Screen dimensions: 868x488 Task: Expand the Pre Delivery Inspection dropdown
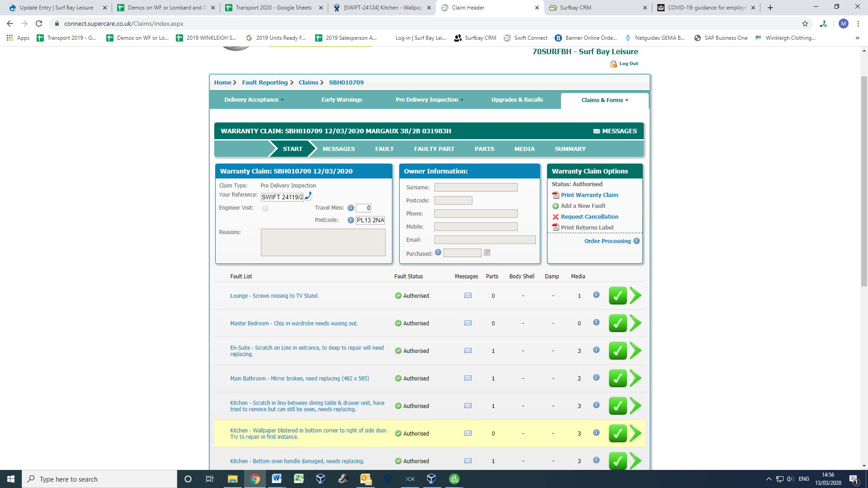click(429, 100)
